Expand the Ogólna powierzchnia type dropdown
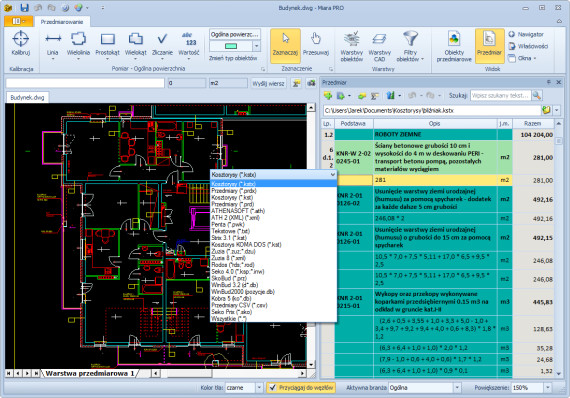Viewport: 570px width, 398px height. coord(235,35)
